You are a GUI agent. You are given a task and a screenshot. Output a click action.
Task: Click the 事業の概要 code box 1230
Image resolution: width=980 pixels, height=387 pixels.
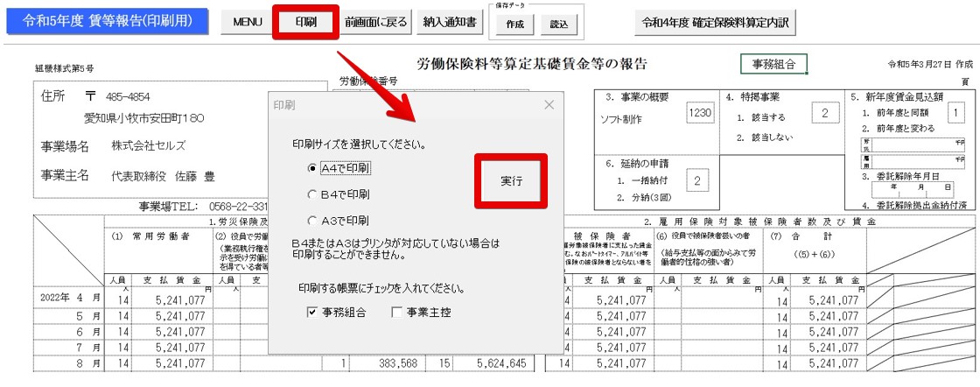700,113
